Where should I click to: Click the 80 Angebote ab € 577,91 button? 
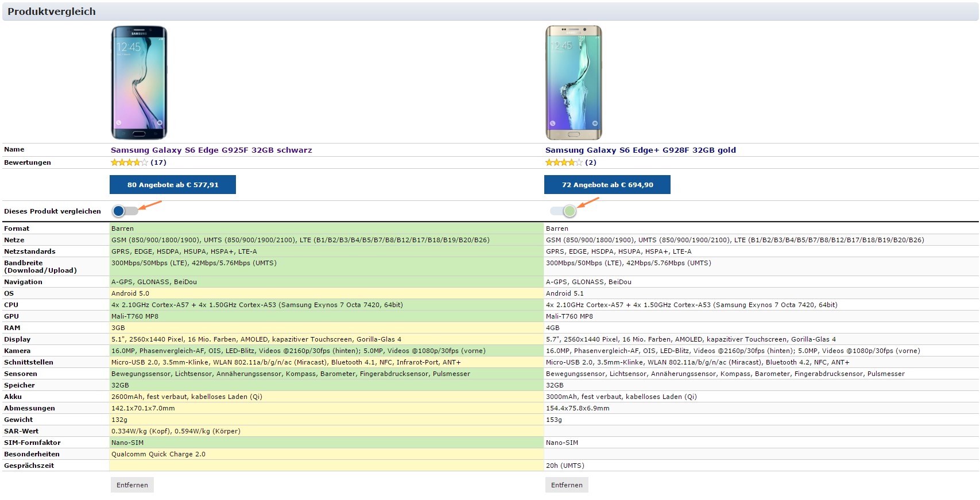pos(173,185)
